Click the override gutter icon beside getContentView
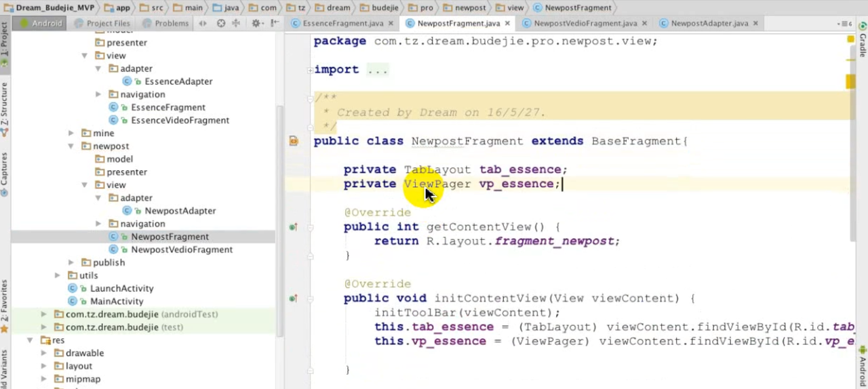This screenshot has height=389, width=868. [x=293, y=227]
